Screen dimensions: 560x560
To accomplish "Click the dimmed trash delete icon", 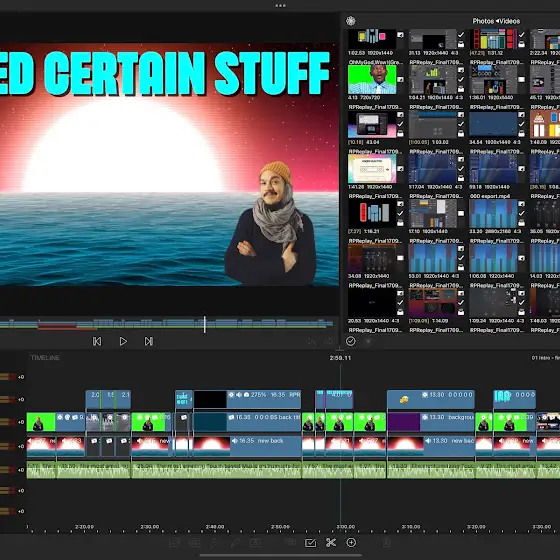I will 386,543.
